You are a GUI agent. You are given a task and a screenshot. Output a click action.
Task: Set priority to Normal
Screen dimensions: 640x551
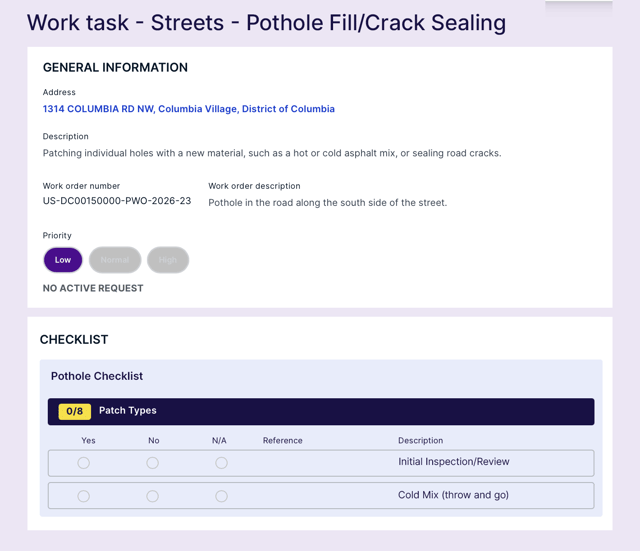[115, 260]
